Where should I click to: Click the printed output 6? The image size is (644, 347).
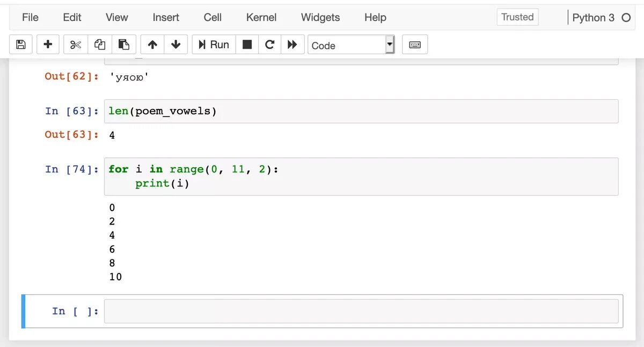click(x=112, y=249)
